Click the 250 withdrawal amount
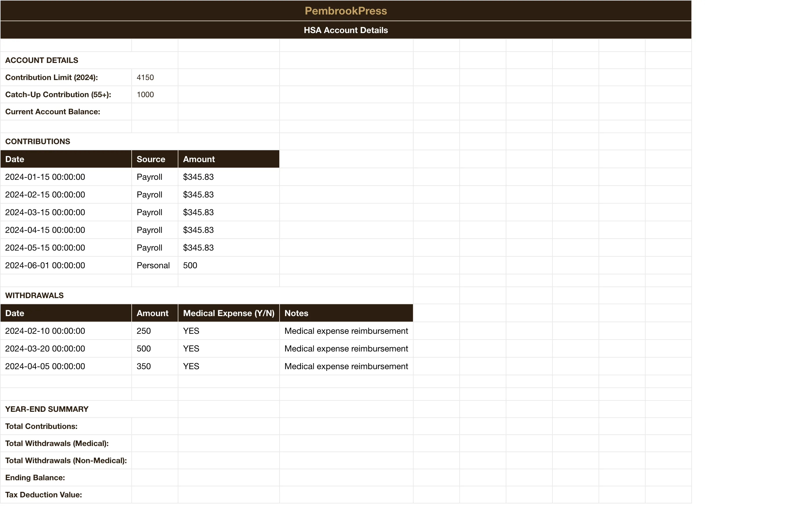 click(x=155, y=331)
